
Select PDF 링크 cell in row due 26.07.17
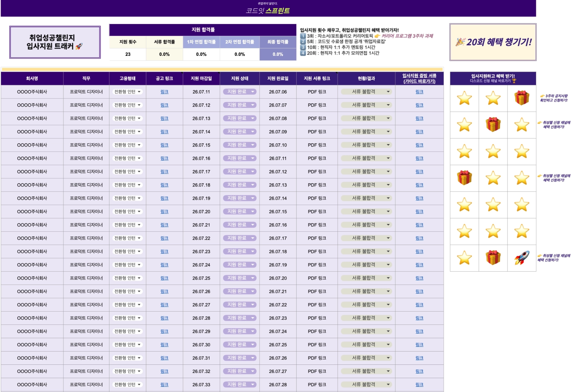[x=317, y=172]
